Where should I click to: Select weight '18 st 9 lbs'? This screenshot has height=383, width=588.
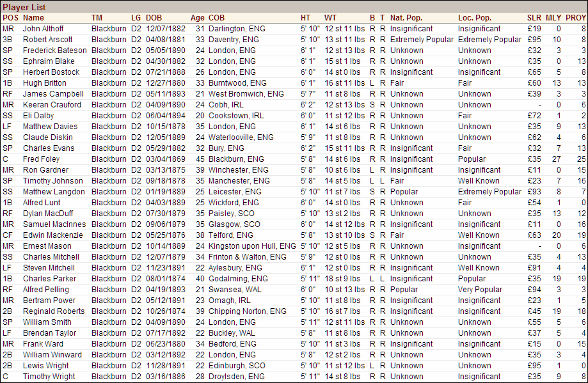(x=342, y=278)
